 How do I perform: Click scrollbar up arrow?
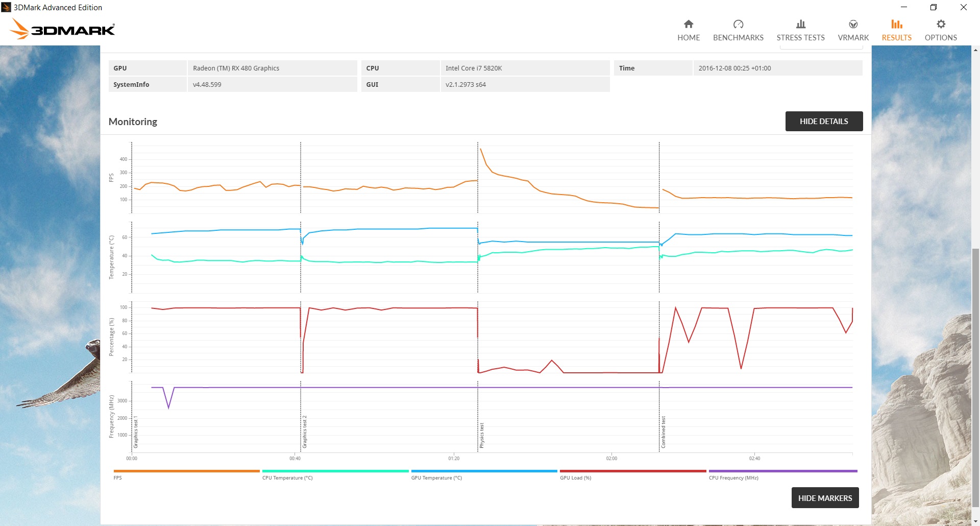[x=975, y=50]
